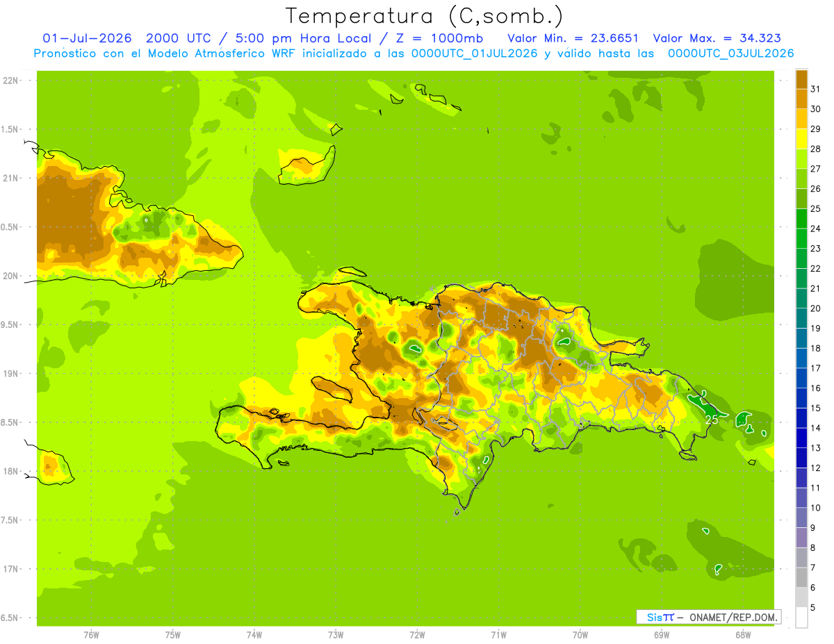Pick teal legend swatch between 19 and 20
Viewport: 834px width, 644px height.
[801, 318]
